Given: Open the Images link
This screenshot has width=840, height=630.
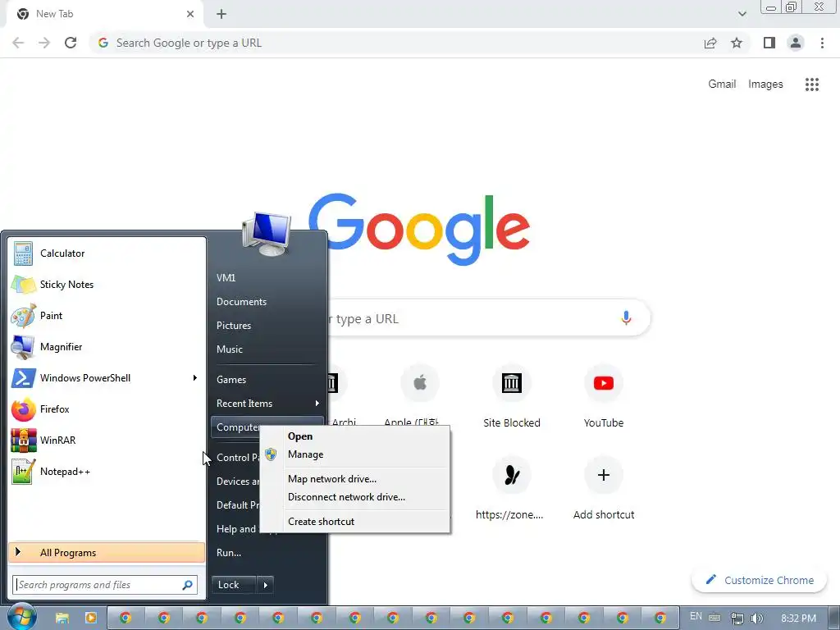Looking at the screenshot, I should point(765,84).
